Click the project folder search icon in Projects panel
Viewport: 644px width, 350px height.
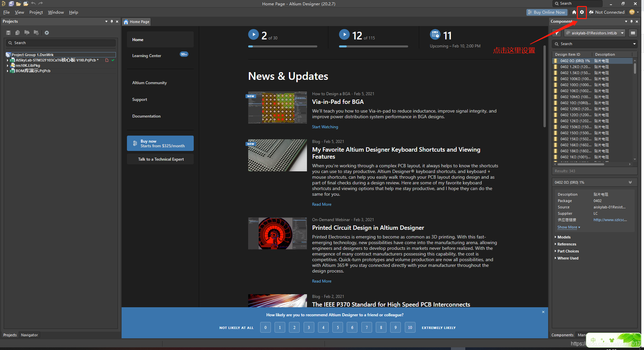(x=27, y=33)
